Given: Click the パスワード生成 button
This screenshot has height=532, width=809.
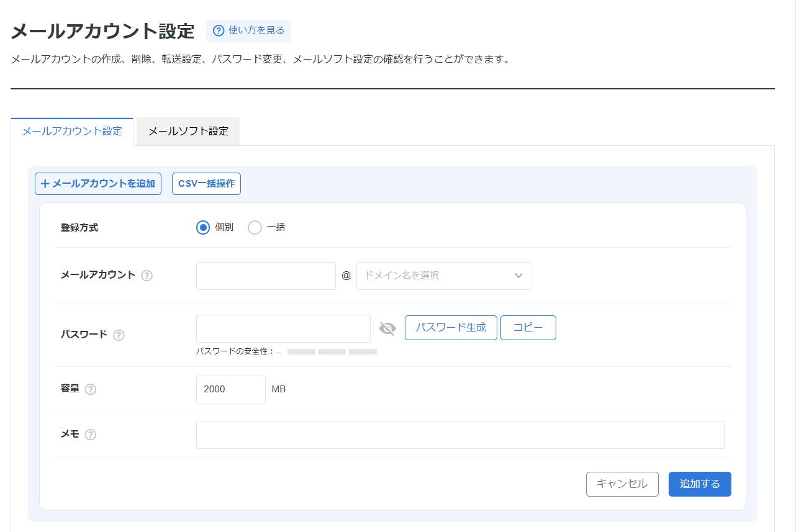Looking at the screenshot, I should 451,328.
